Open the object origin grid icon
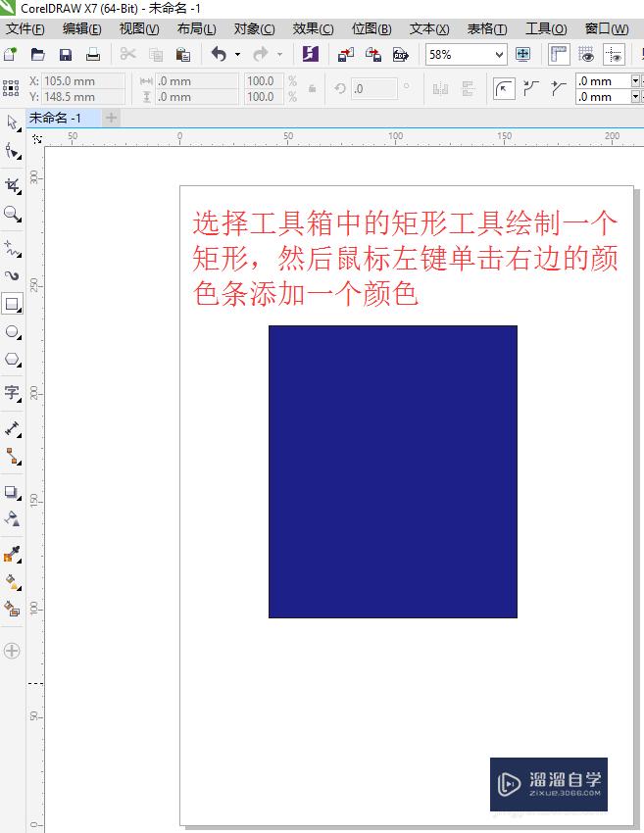The image size is (644, 833). [11, 88]
